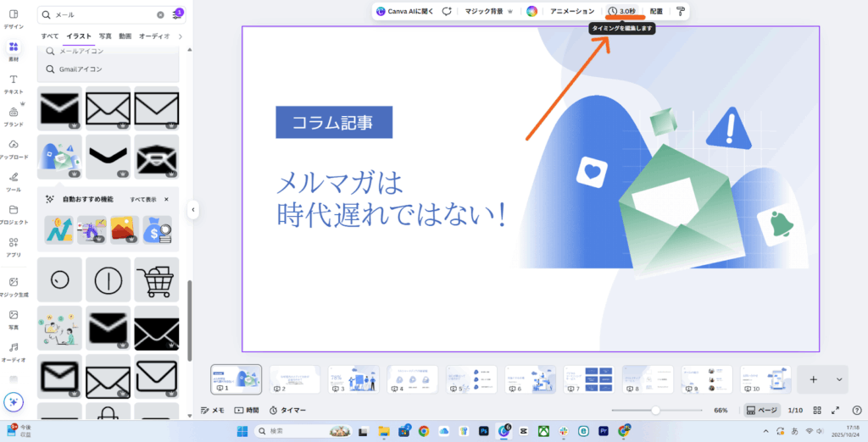868x442 pixels.
Task: Toggle the grid view of pages
Action: click(816, 410)
